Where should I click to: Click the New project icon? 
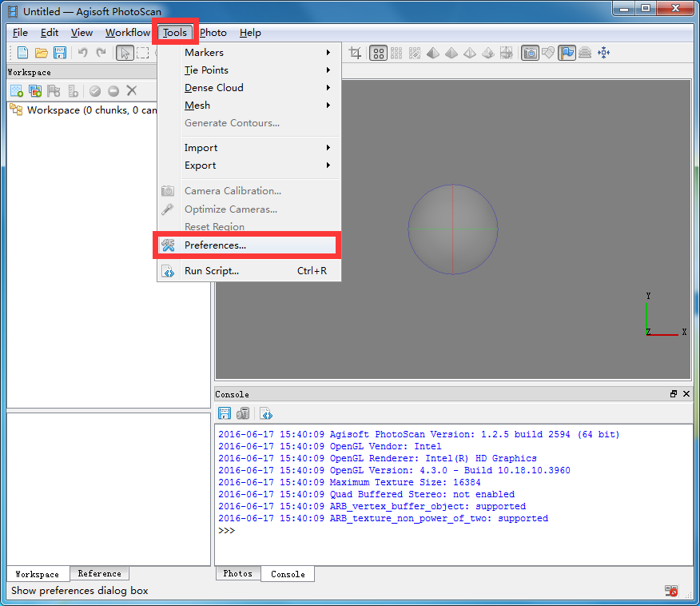(22, 53)
